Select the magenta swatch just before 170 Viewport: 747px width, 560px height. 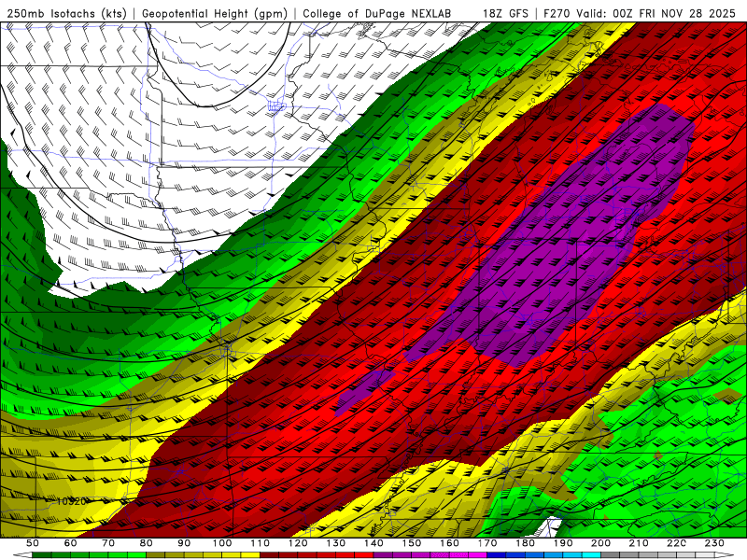(x=478, y=555)
